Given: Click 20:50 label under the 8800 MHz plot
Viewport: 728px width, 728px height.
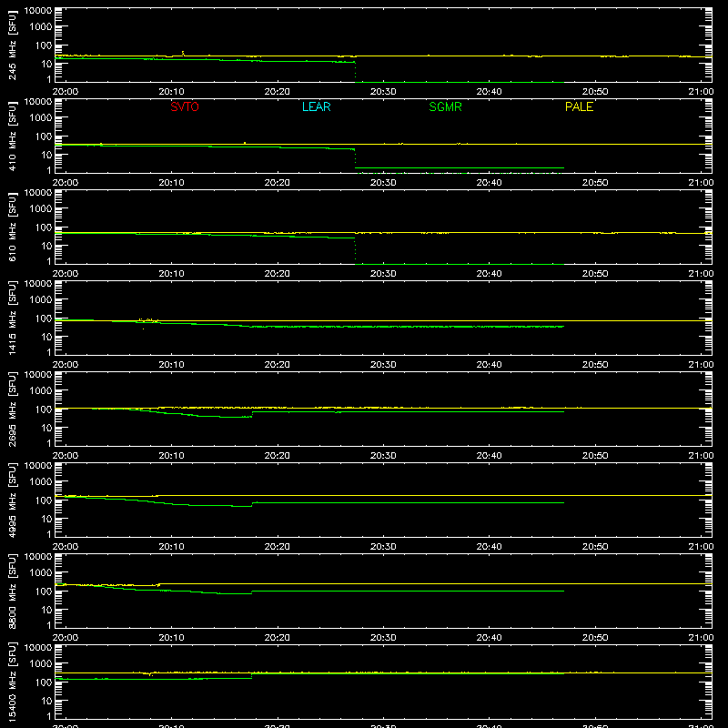Looking at the screenshot, I should click(x=595, y=638).
